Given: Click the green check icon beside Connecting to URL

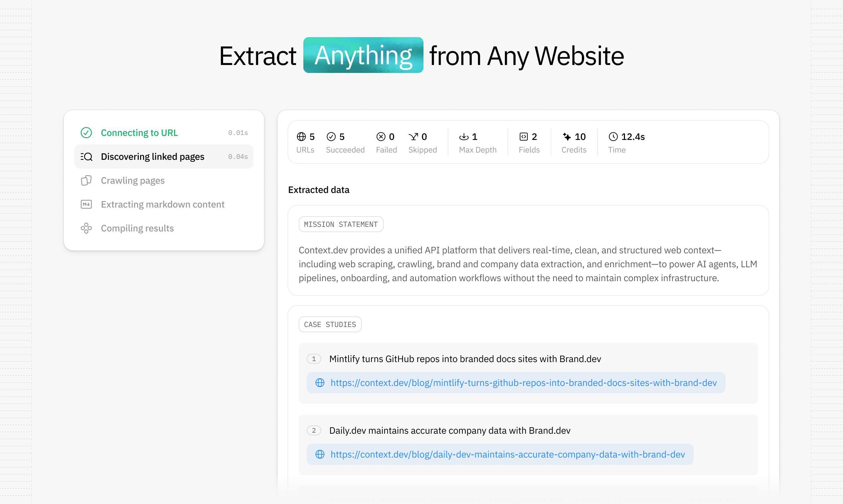Looking at the screenshot, I should pyautogui.click(x=86, y=133).
